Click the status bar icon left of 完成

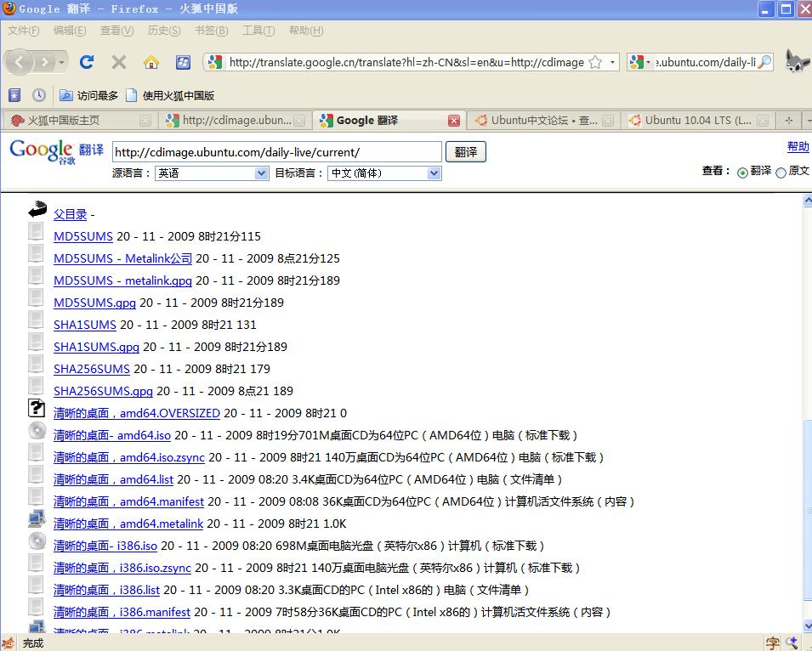click(x=9, y=643)
